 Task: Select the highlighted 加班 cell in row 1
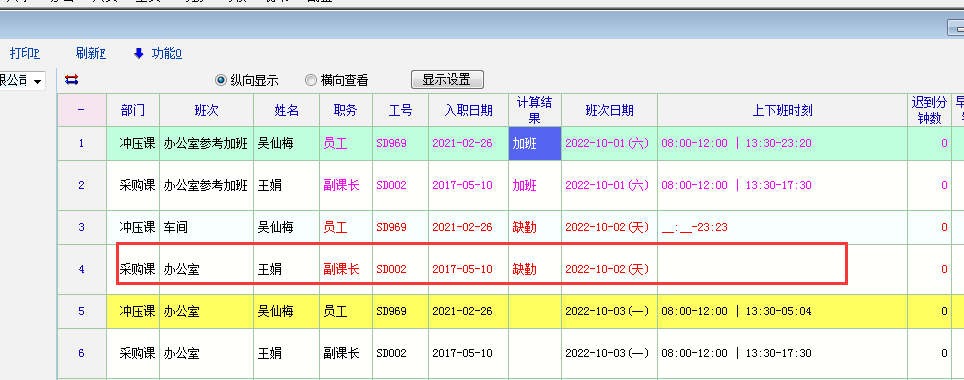535,143
